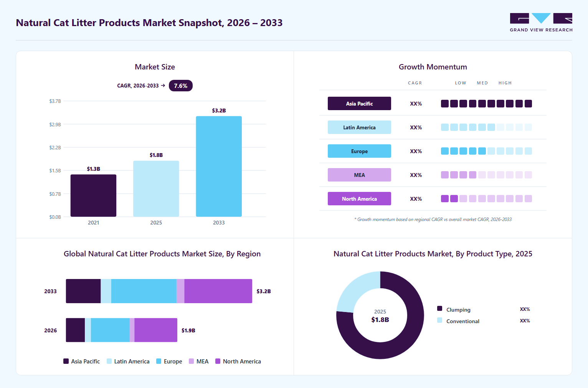This screenshot has height=388, width=588.
Task: Click the Grand View Research logo
Action: 541,22
